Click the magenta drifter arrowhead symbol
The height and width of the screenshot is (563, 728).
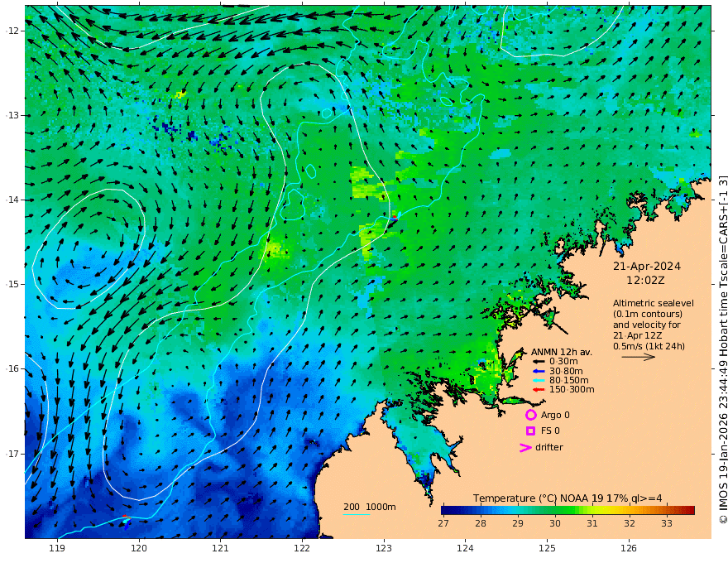[x=525, y=448]
